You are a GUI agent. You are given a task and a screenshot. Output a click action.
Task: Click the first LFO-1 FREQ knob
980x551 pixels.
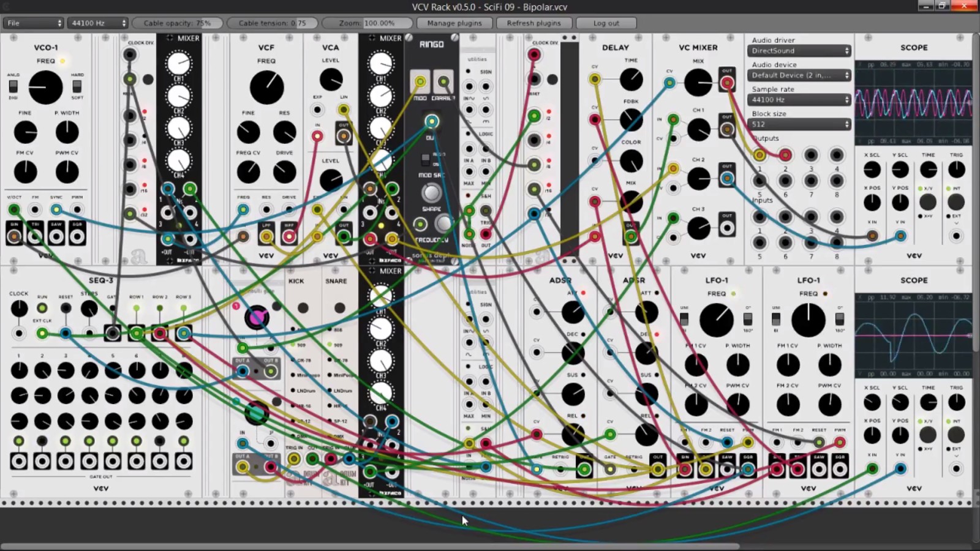pos(717,320)
